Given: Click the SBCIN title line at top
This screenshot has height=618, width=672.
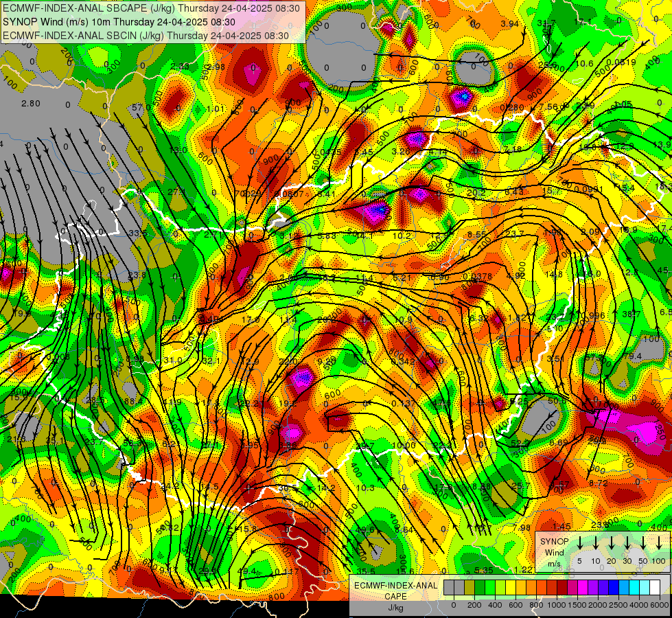Looking at the screenshot, I should [x=146, y=36].
